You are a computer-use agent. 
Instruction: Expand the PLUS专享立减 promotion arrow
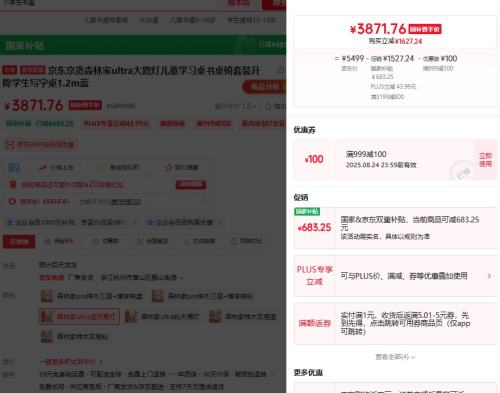(489, 276)
